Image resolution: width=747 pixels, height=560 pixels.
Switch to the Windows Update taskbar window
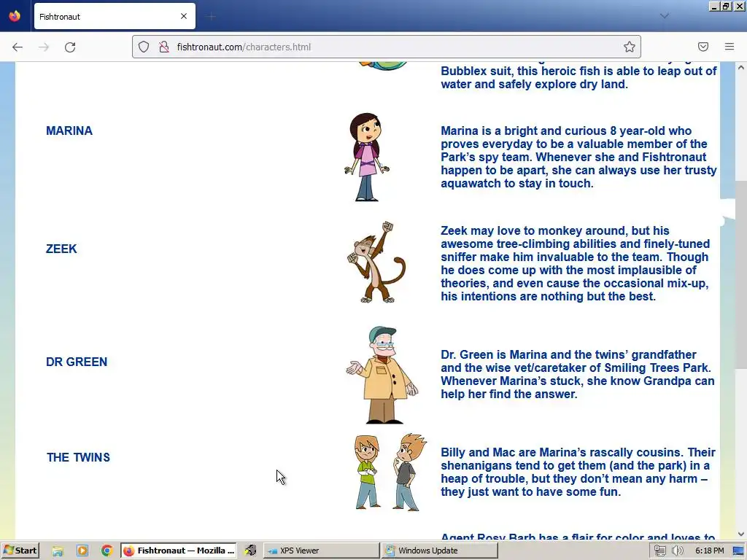click(x=439, y=551)
